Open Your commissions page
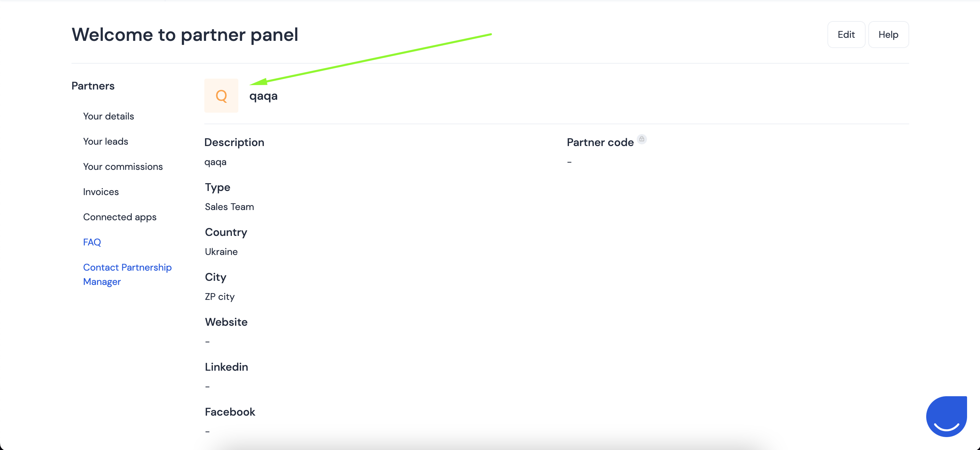 [x=123, y=166]
